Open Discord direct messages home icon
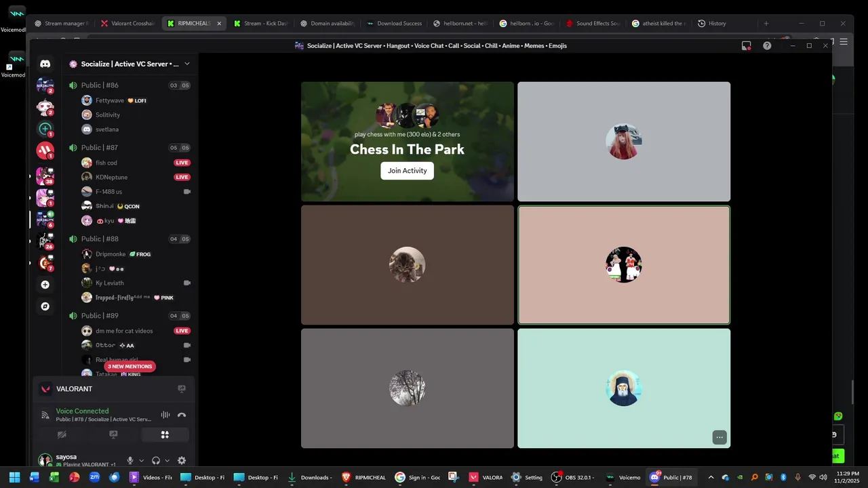Image resolution: width=868 pixels, height=488 pixels. [x=45, y=64]
